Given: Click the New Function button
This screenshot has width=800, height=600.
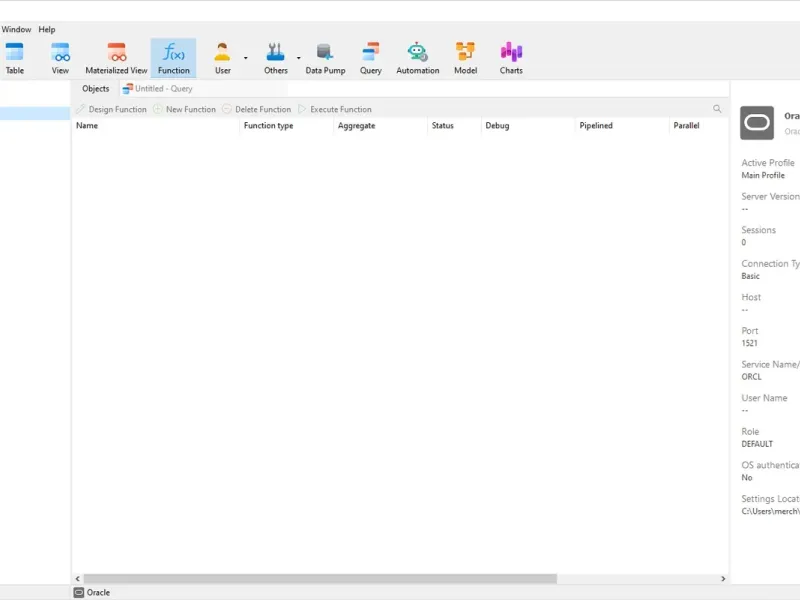Looking at the screenshot, I should pos(185,109).
